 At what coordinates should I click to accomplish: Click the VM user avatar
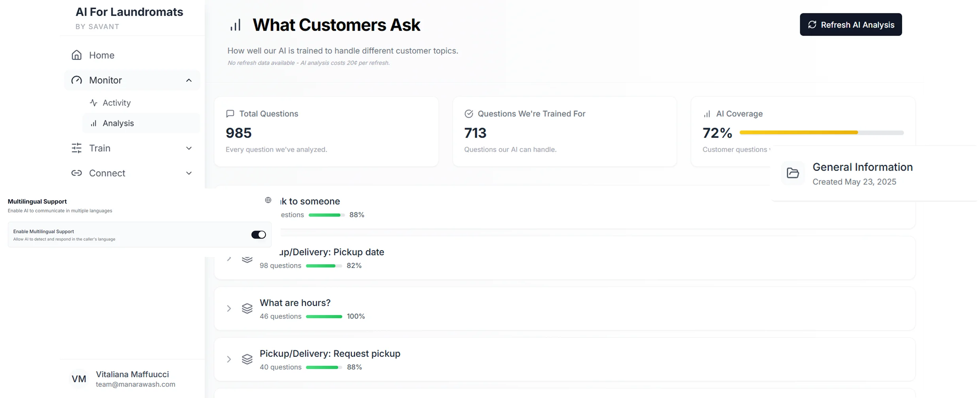79,379
